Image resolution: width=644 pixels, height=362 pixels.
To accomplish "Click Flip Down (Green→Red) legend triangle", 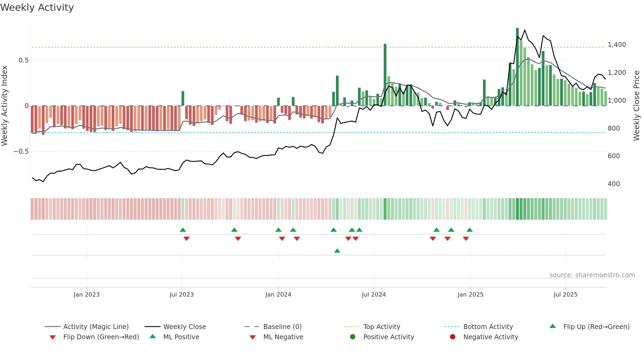I will [53, 337].
